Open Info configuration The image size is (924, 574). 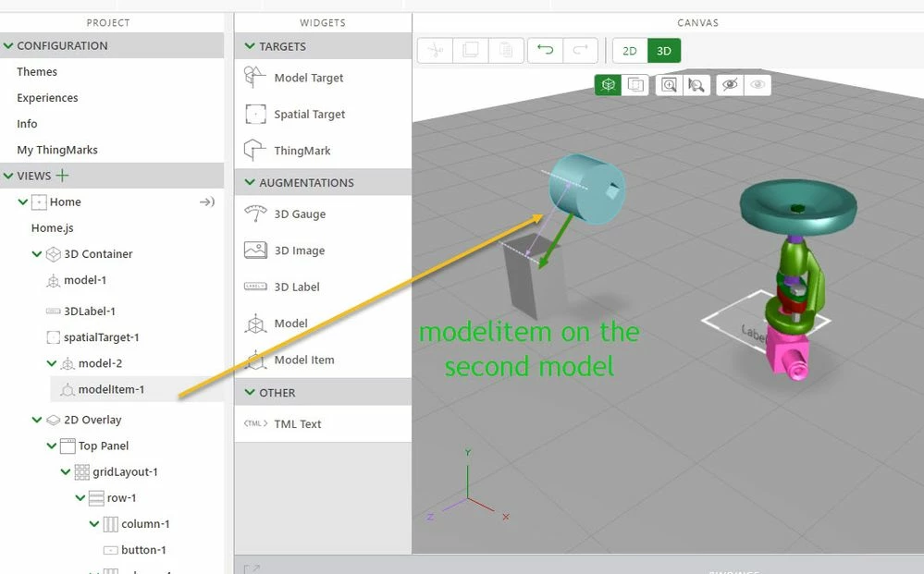point(27,124)
